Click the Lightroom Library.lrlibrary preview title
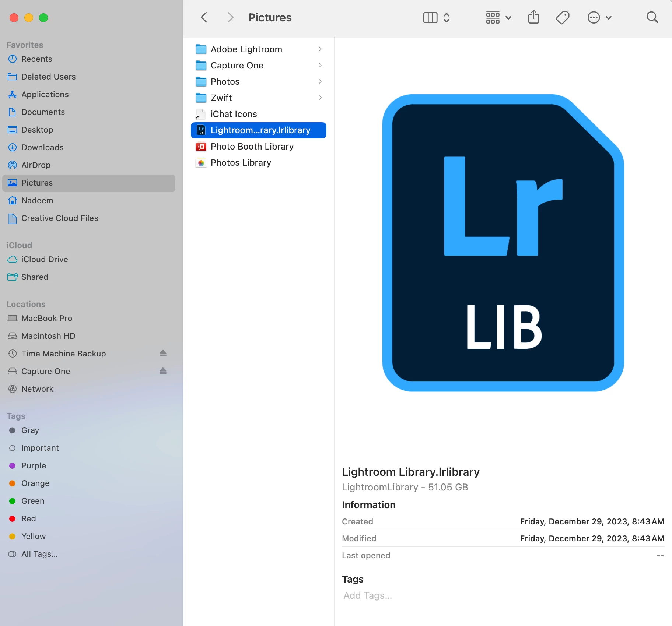The image size is (672, 626). click(411, 472)
